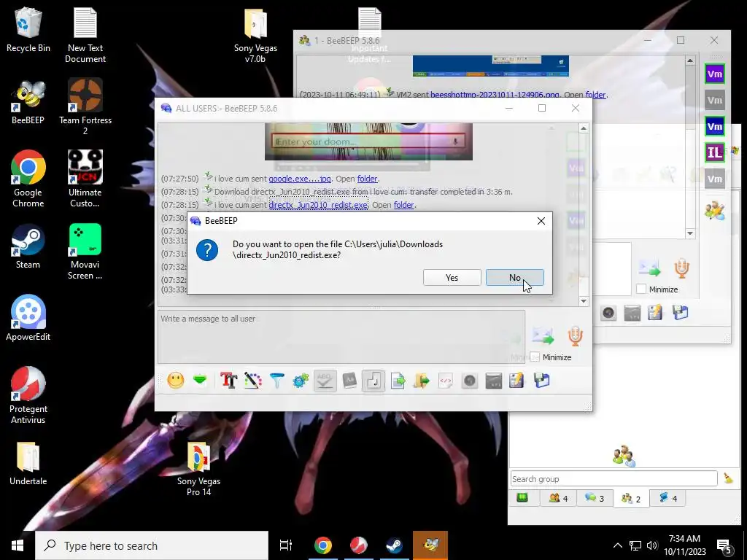Click the send message envelope in ALL USERS window
The width and height of the screenshot is (747, 560).
click(543, 336)
